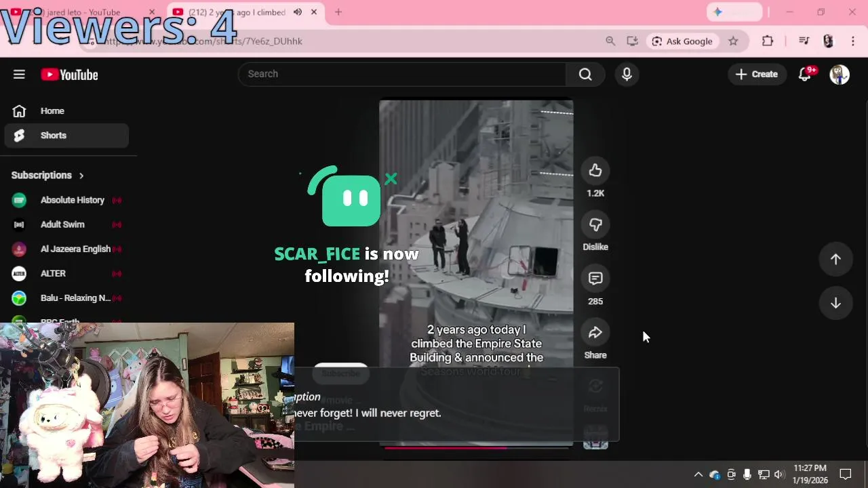Go to next Short with down arrow
This screenshot has width=868, height=488.
click(x=835, y=303)
